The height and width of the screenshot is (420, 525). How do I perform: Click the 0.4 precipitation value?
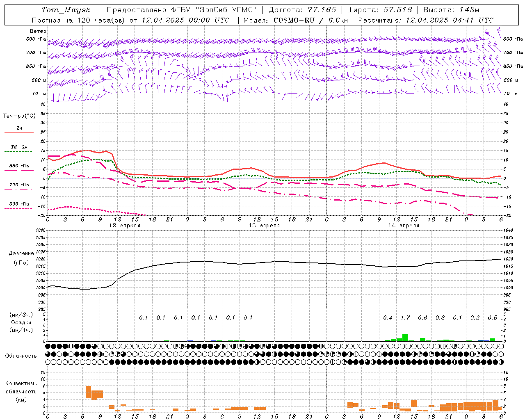point(388,318)
